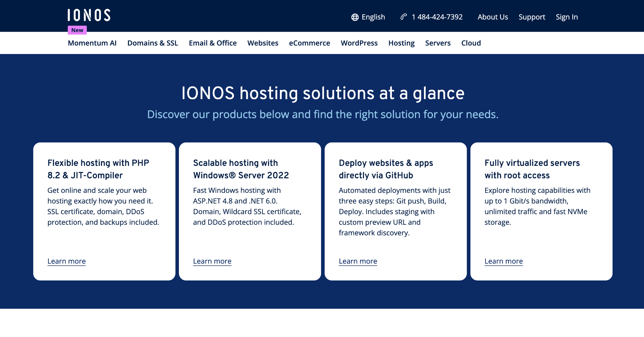Go to Support
The image size is (644, 337).
[532, 17]
